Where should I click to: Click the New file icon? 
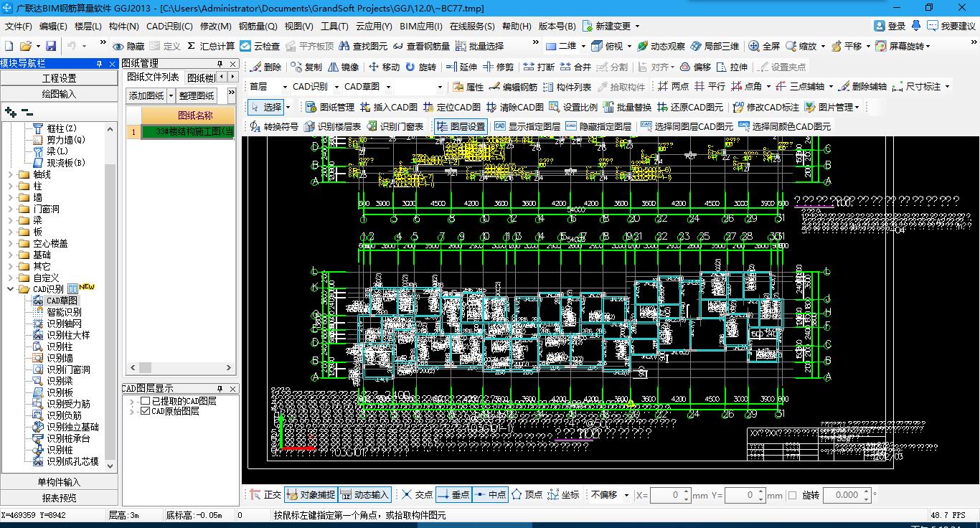click(x=9, y=46)
